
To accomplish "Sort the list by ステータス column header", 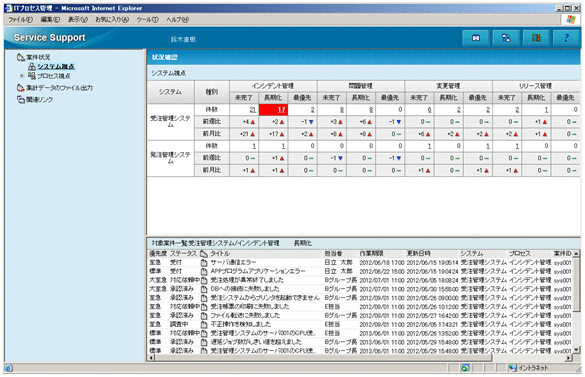I will (x=183, y=253).
